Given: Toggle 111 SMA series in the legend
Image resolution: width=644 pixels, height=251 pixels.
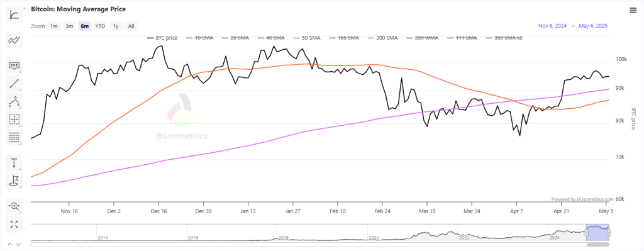Looking at the screenshot, I should [x=462, y=38].
